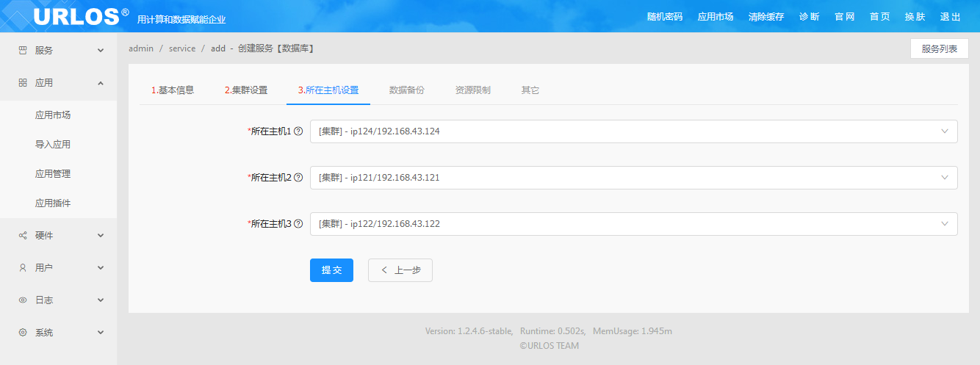Click the 服务 sidebar icon
980x365 pixels.
click(x=23, y=51)
